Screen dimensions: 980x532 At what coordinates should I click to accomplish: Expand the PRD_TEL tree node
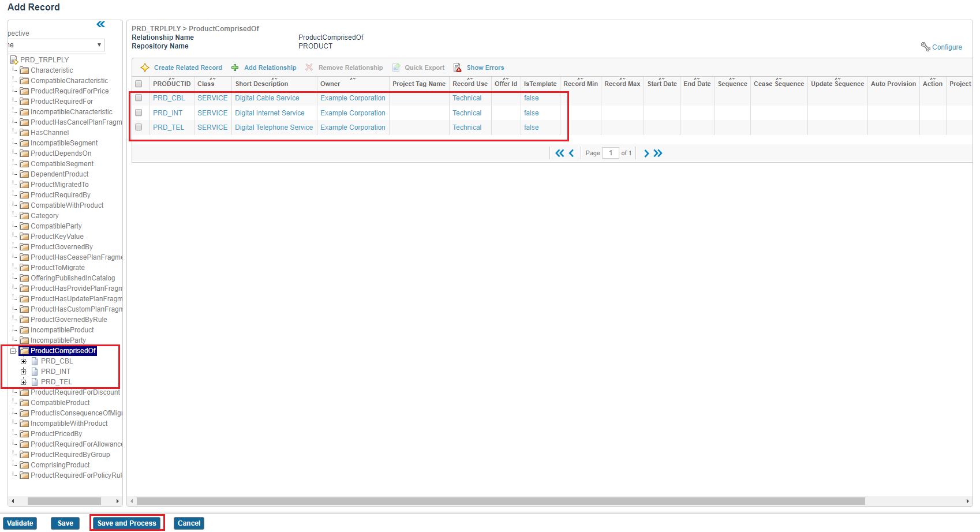pyautogui.click(x=24, y=382)
